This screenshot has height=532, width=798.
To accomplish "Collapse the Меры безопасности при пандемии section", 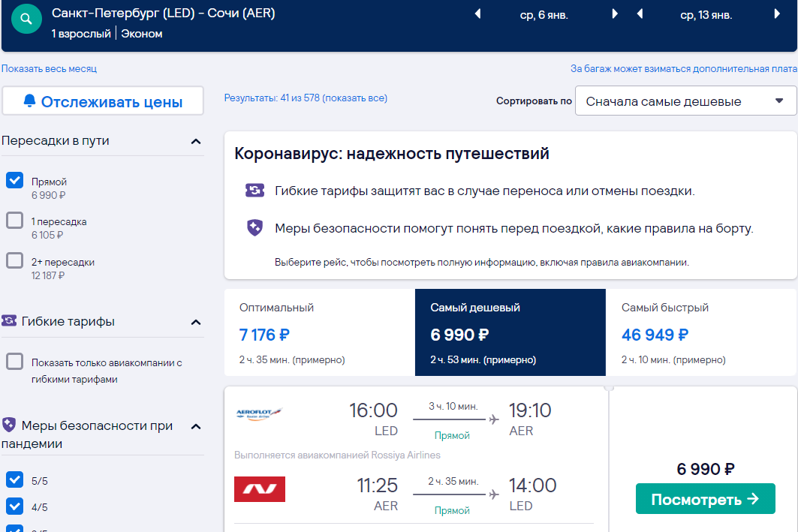I will point(196,426).
